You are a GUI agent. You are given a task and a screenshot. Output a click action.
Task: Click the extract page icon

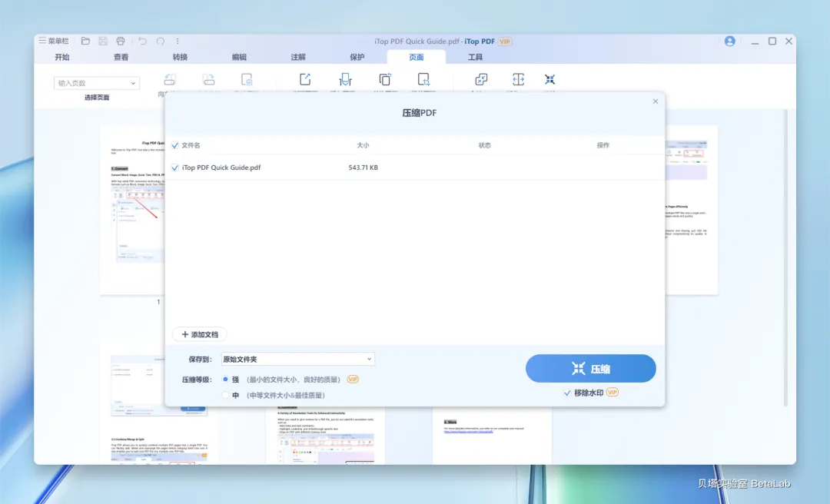pos(305,79)
